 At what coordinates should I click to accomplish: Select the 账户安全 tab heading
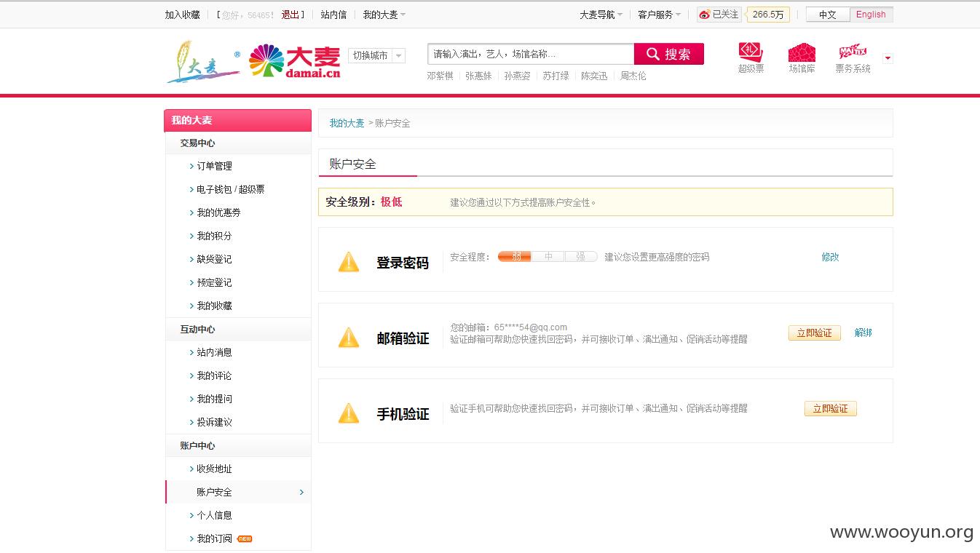coord(353,164)
